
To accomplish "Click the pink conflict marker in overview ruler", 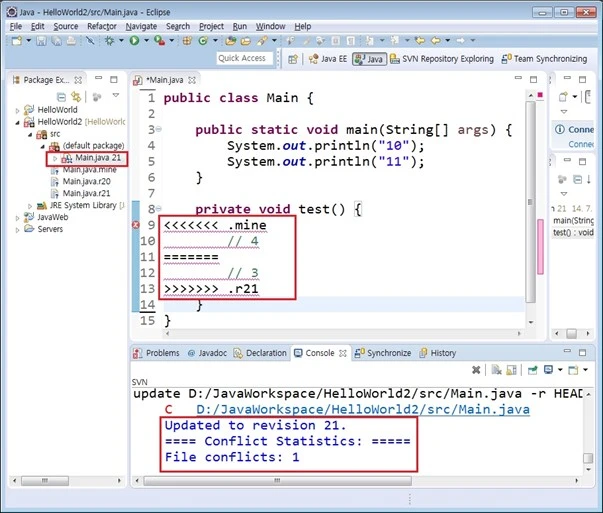I will coord(540,247).
